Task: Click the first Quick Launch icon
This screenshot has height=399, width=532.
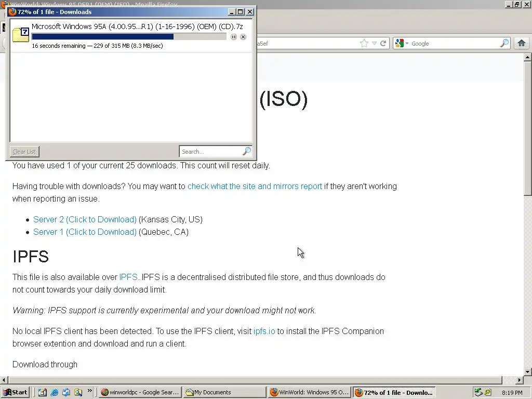Action: pyautogui.click(x=43, y=392)
